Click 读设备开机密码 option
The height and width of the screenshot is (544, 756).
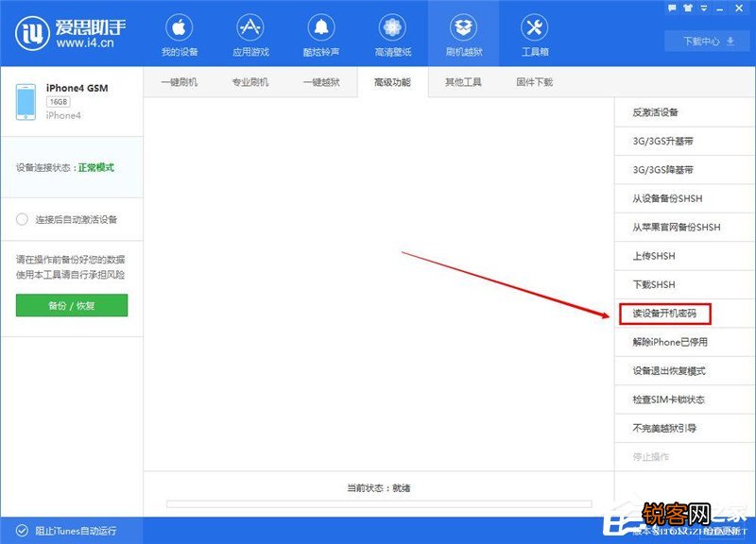pyautogui.click(x=684, y=314)
